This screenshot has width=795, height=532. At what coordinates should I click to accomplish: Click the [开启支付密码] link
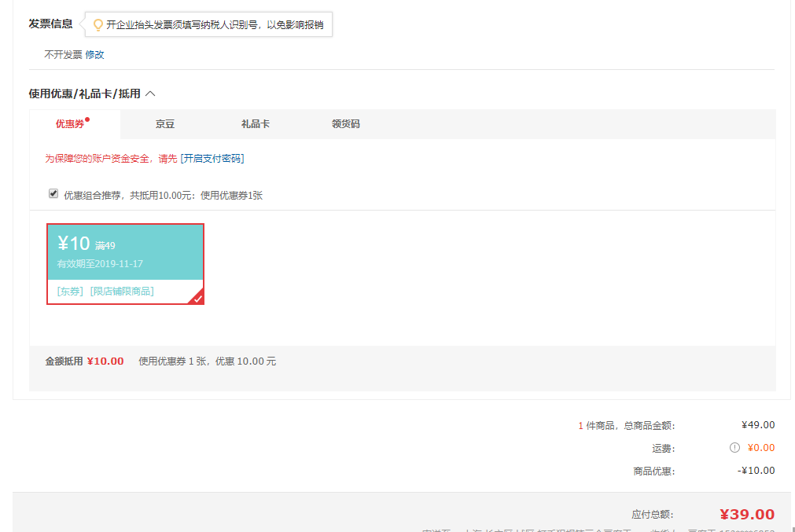(212, 159)
